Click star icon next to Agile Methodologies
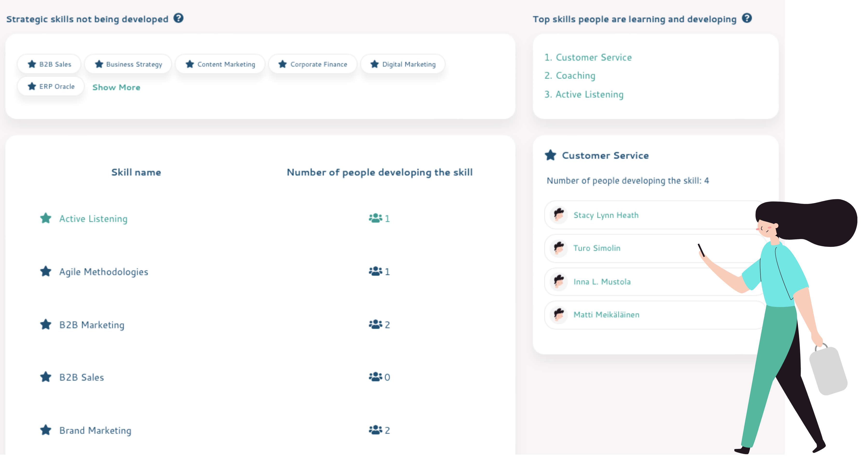 pyautogui.click(x=46, y=271)
